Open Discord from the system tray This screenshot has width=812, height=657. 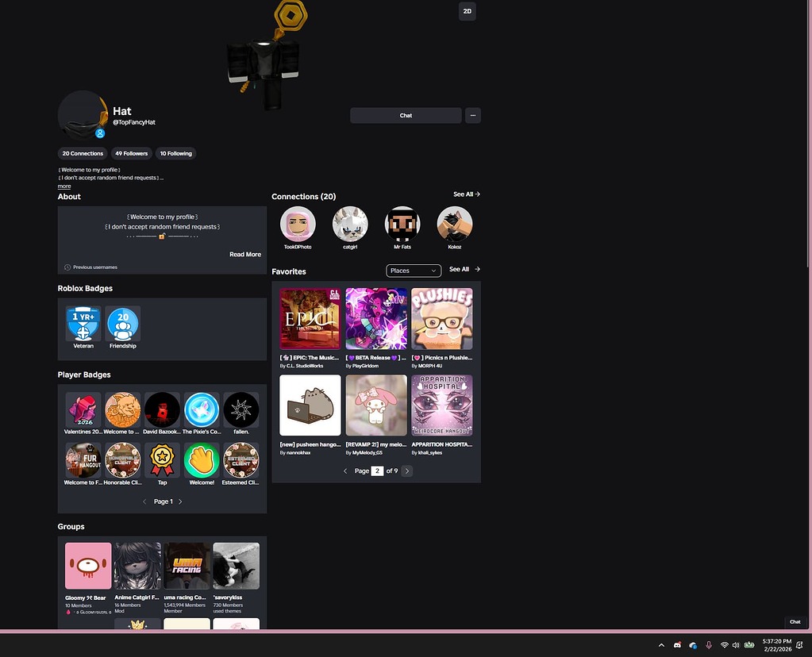point(677,645)
